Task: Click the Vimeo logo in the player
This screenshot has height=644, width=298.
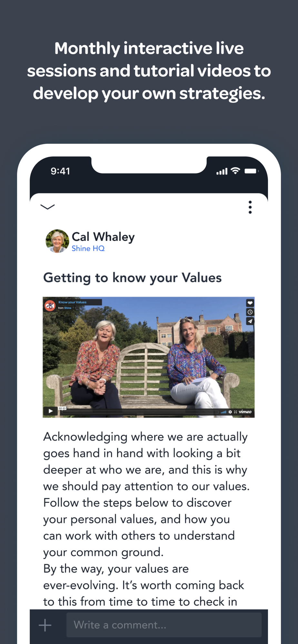Action: 245,412
